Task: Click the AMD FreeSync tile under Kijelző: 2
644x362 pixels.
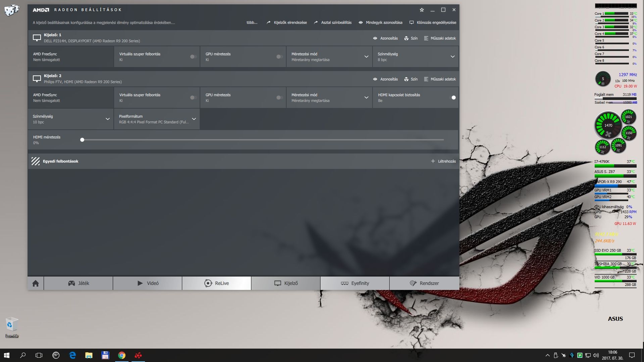Action: point(70,98)
